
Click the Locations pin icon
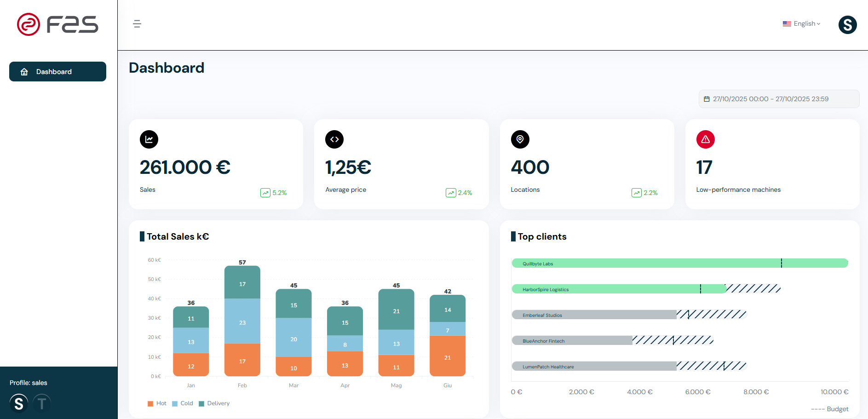[x=520, y=139]
